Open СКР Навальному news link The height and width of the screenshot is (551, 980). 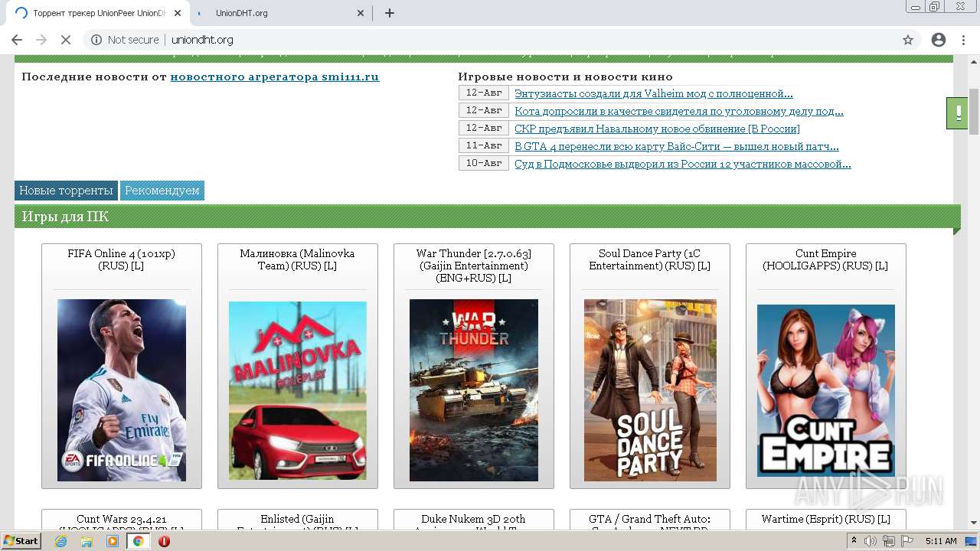tap(657, 129)
